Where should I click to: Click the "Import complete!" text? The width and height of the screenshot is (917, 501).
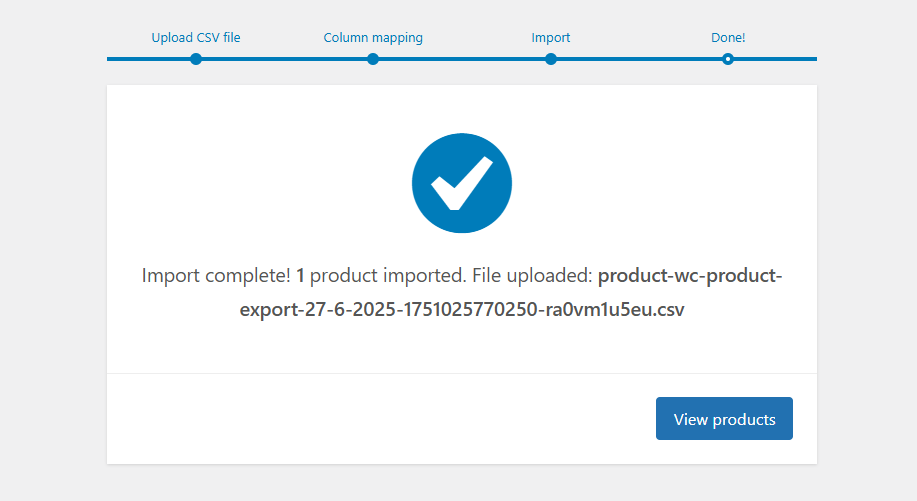pos(216,276)
